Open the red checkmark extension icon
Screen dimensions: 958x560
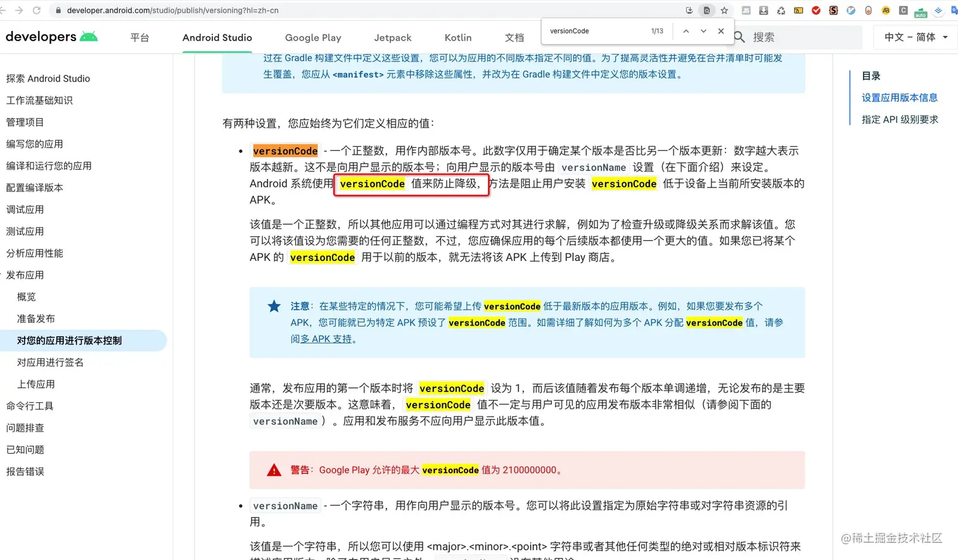click(816, 10)
